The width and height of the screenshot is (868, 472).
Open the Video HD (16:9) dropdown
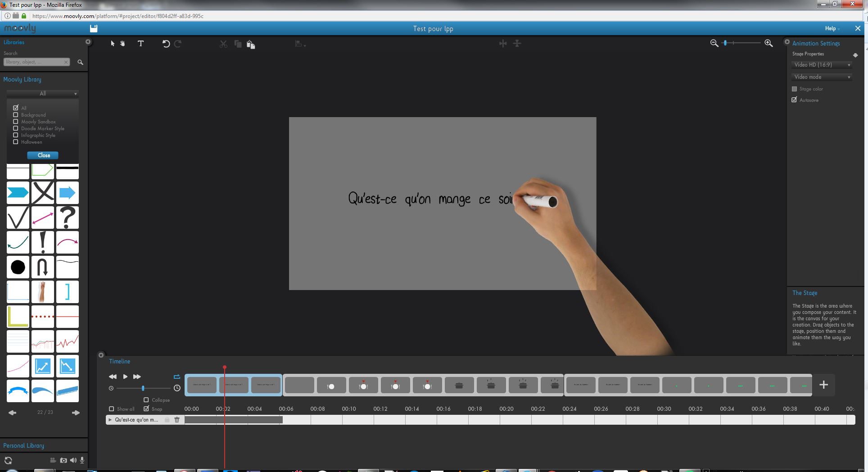822,65
